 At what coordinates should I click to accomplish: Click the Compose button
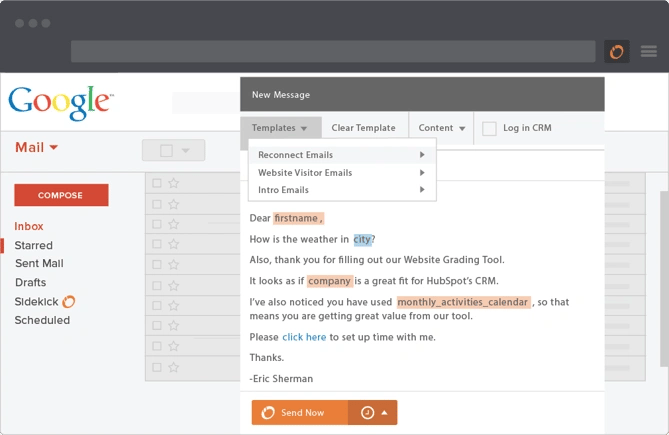pyautogui.click(x=61, y=195)
